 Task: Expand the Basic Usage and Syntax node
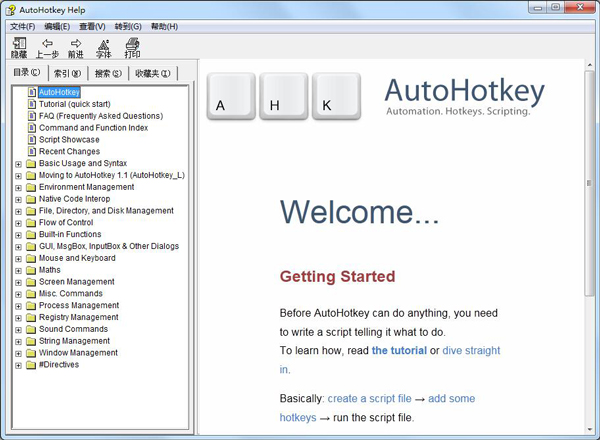coord(18,164)
